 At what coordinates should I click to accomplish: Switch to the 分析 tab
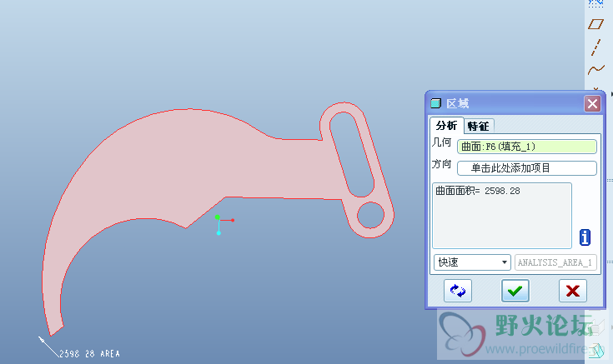tap(446, 126)
